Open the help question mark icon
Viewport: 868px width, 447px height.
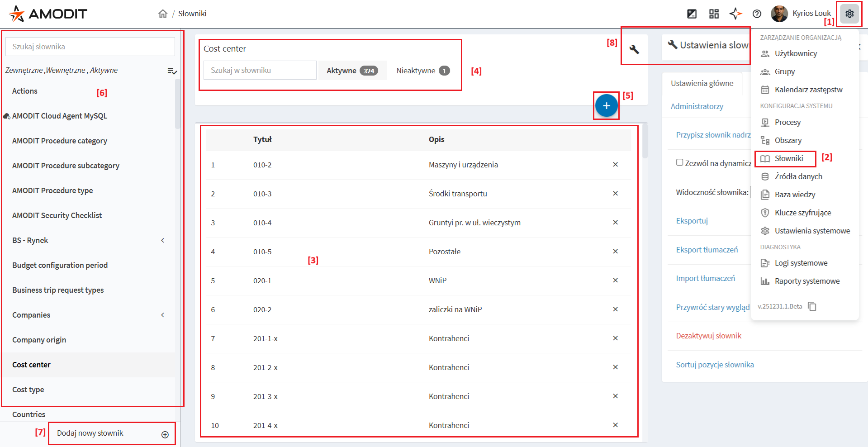(x=757, y=14)
